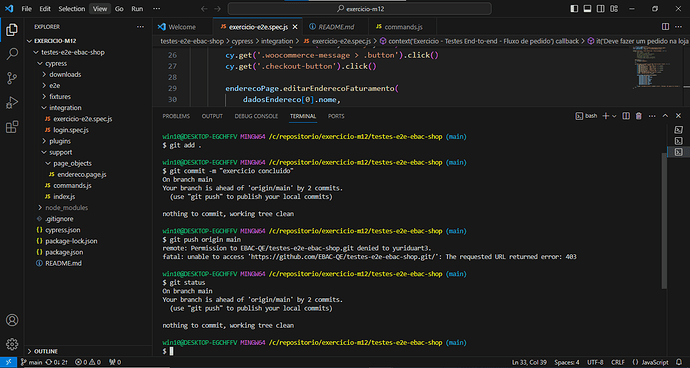690x368 pixels.
Task: Open the Source Control view
Action: [12, 78]
